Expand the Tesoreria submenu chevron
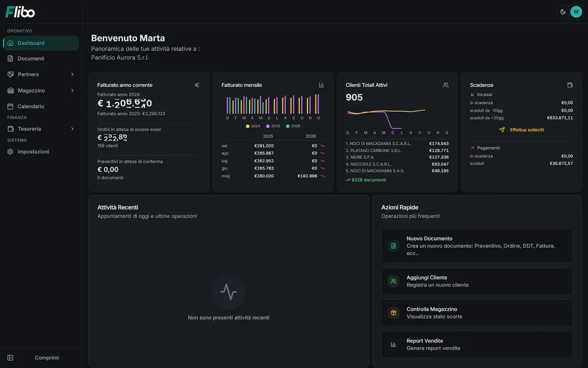The height and width of the screenshot is (368, 588). tap(72, 129)
